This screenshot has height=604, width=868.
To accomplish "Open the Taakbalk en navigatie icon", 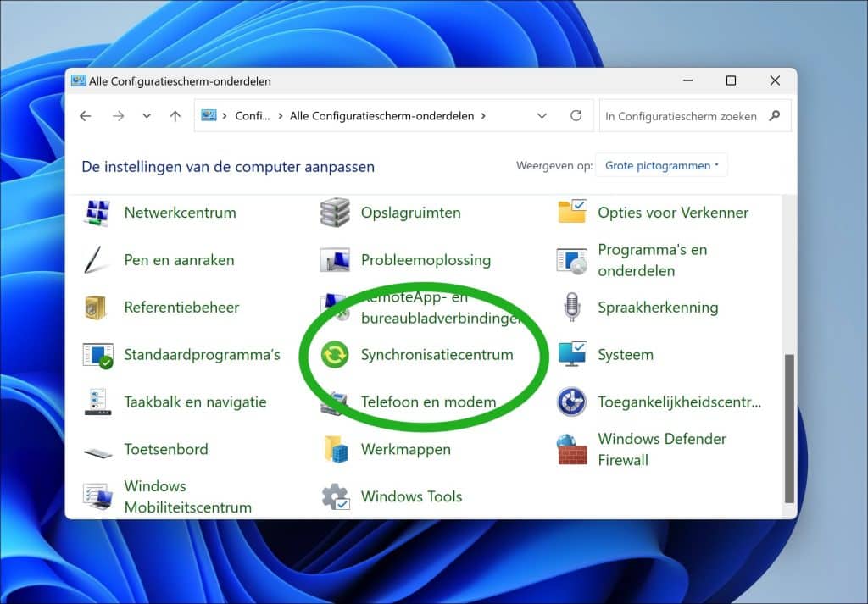I will 98,402.
